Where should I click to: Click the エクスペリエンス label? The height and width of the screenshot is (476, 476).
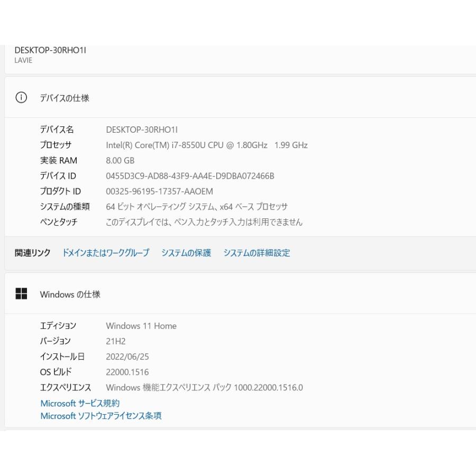(66, 388)
